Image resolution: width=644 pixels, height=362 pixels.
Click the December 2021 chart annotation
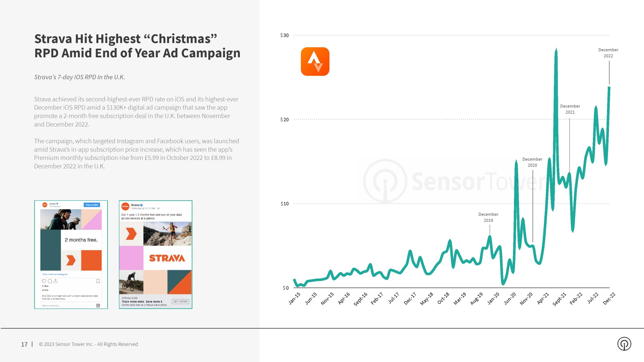[x=570, y=109]
